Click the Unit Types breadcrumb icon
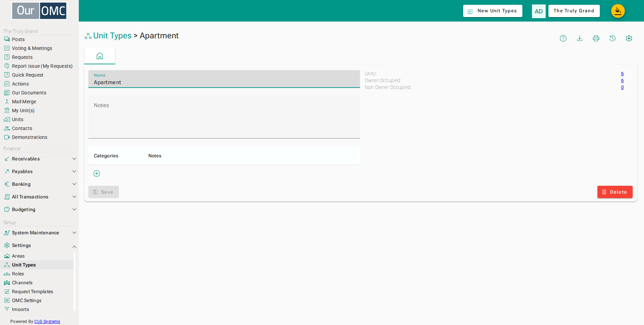Screen dimensions: 644x325 [88, 36]
